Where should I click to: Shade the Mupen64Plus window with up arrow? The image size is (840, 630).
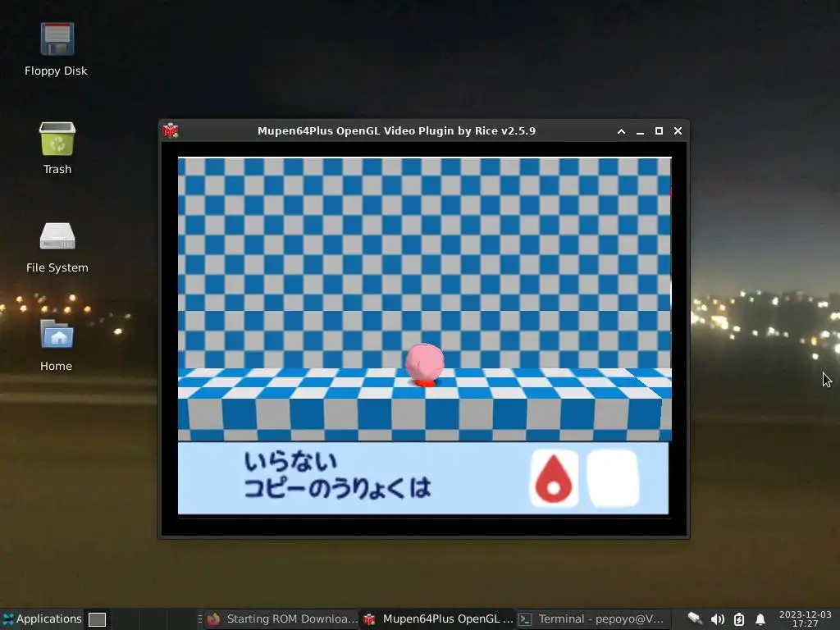tap(622, 131)
